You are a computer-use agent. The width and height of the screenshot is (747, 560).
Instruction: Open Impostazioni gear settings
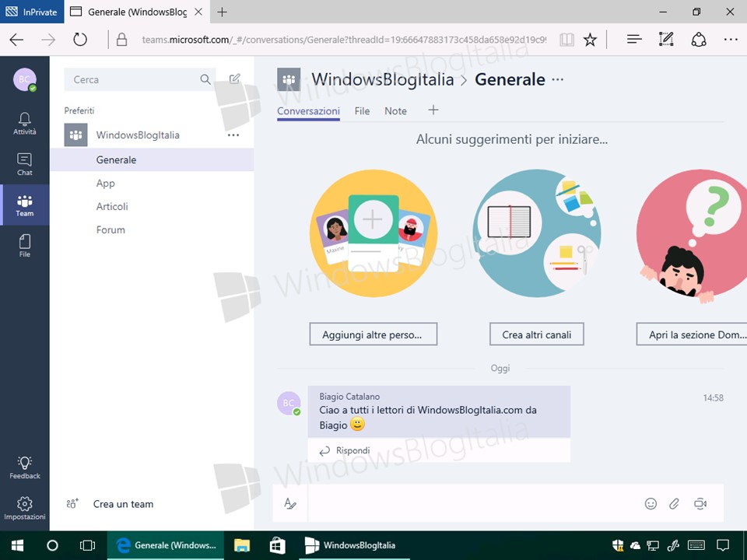[25, 509]
